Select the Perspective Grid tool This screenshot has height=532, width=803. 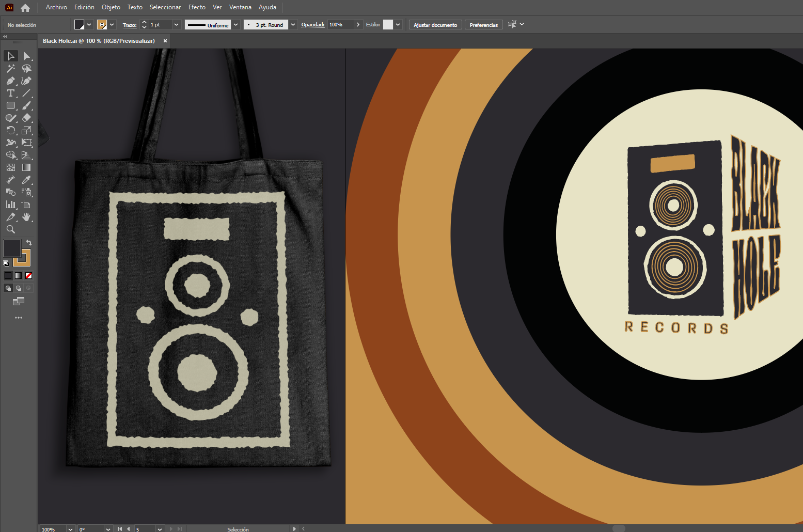click(26, 155)
